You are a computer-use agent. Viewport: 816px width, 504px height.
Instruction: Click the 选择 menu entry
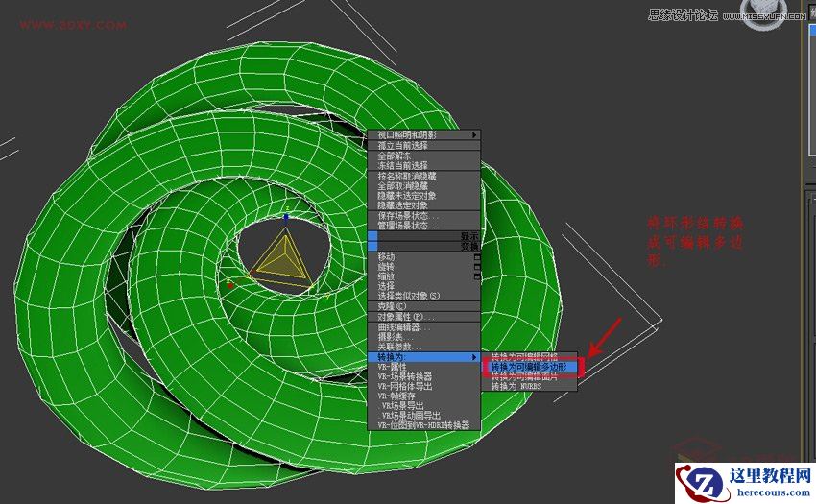(424, 286)
